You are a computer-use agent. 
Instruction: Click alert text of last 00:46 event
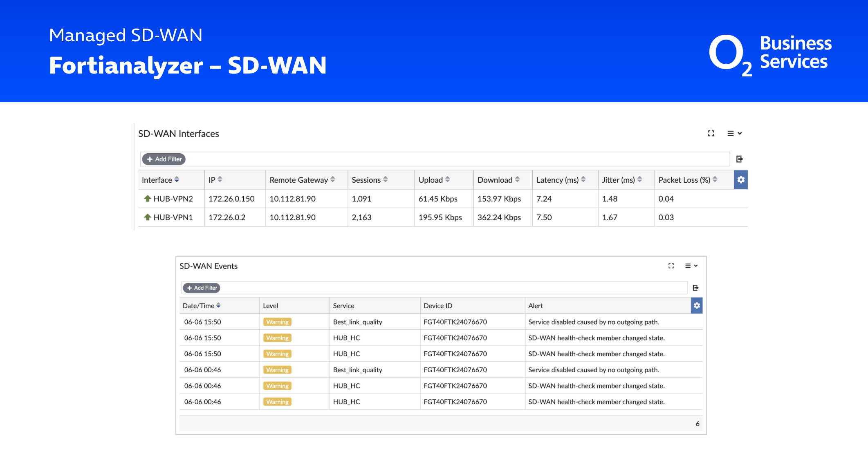pos(596,402)
